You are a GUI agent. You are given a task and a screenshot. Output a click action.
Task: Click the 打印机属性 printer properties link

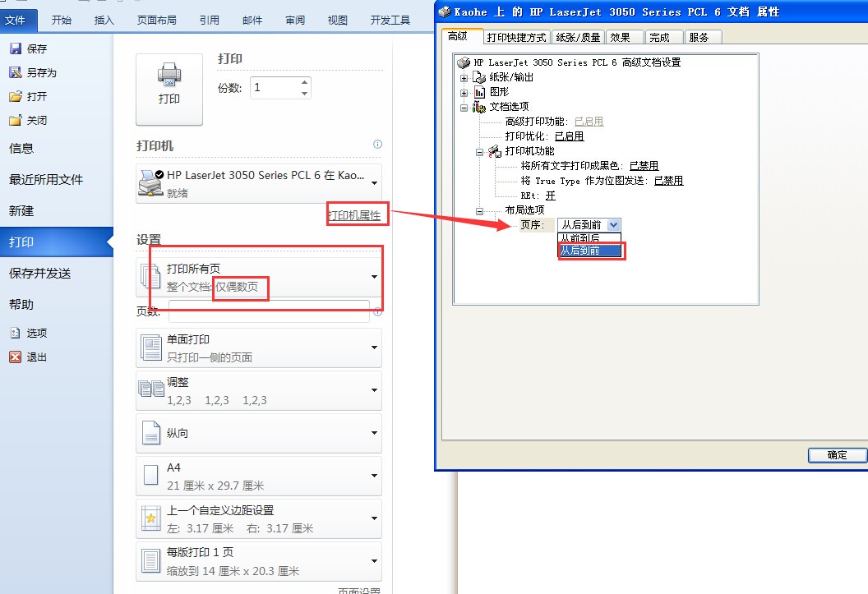(x=355, y=215)
